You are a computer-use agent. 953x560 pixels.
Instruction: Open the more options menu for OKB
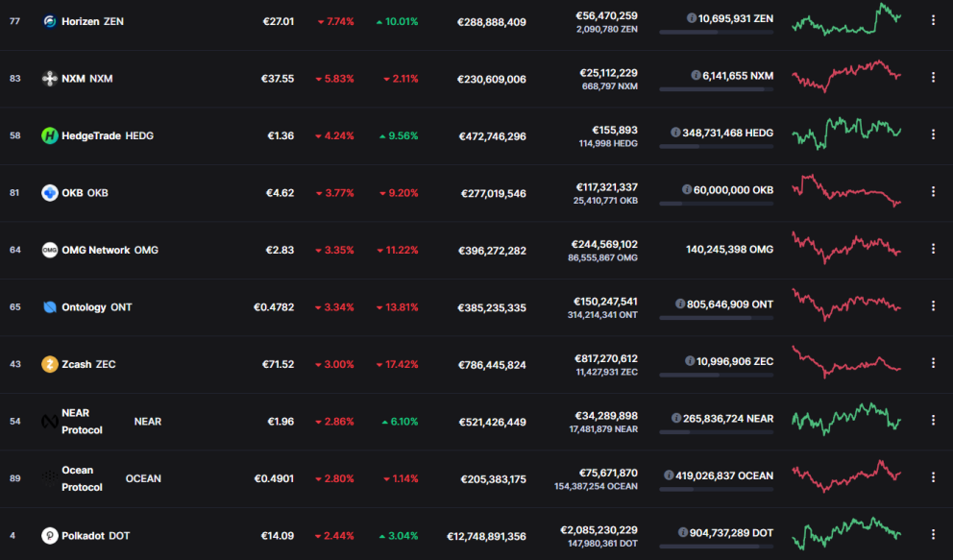[933, 191]
